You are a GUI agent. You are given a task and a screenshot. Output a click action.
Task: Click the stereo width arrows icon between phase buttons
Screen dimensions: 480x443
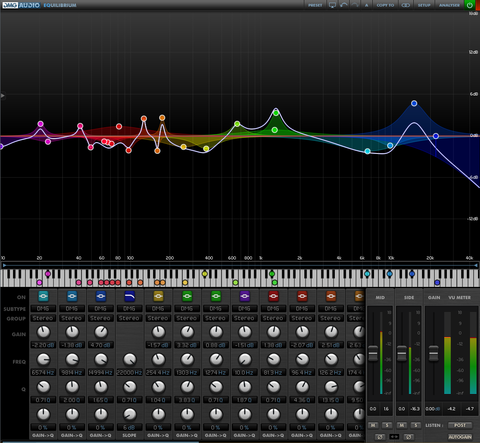[394, 436]
